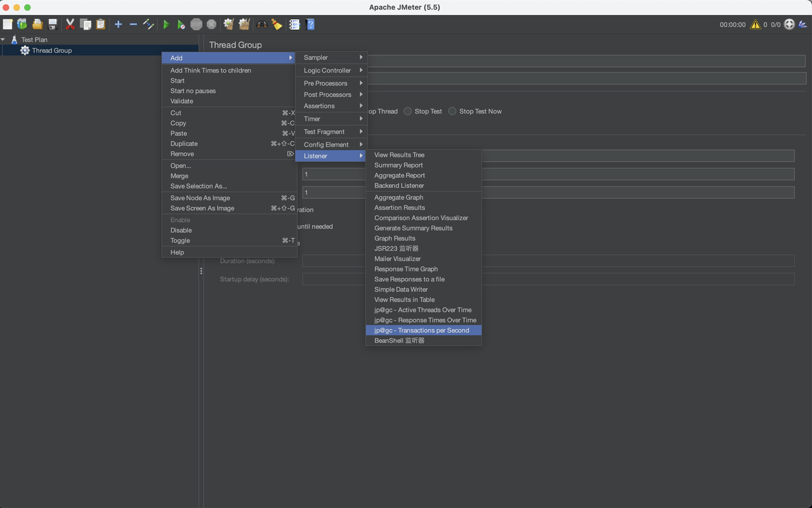Image resolution: width=812 pixels, height=508 pixels.
Task: Click the double-broom Clear All toolbar icon
Action: (x=244, y=24)
